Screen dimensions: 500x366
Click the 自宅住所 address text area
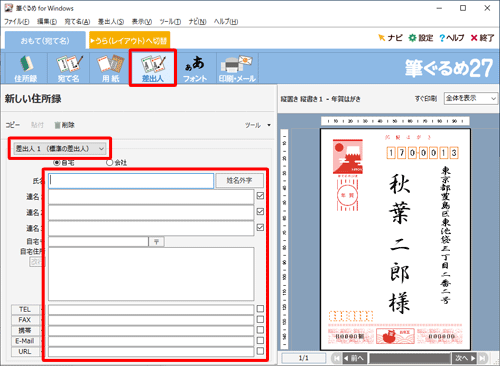point(151,274)
